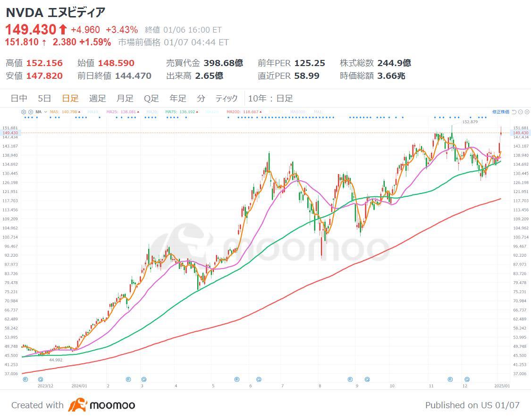Click the zoom in icon on chart
Screen dimensions: 531x420
[x=527, y=112]
